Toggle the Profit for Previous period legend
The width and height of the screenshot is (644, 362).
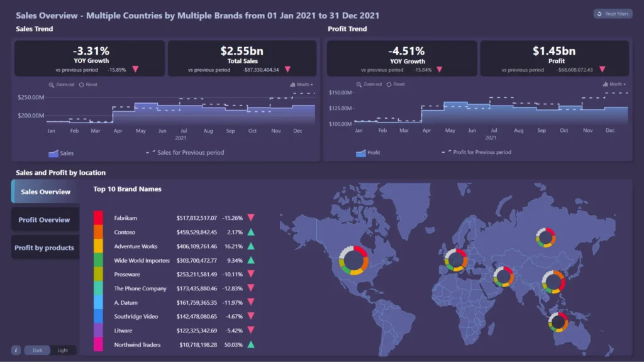click(480, 151)
